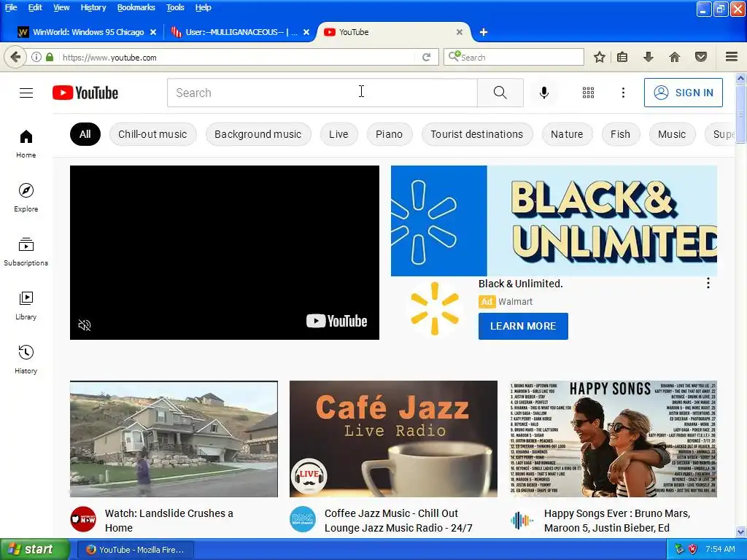Open Bookmarks menu
747x560 pixels.
tap(136, 7)
